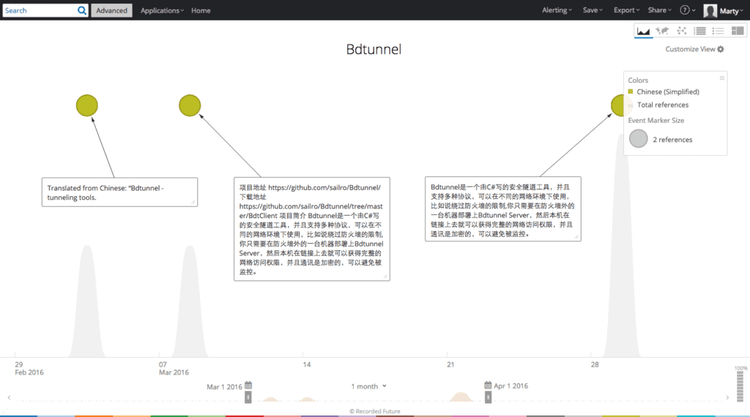
Task: Click the first event marker circle
Action: point(87,105)
